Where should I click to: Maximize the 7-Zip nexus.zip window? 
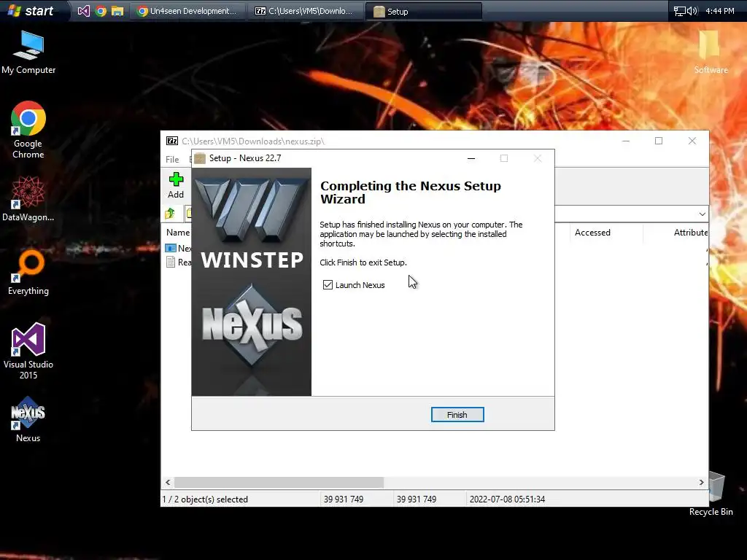659,141
